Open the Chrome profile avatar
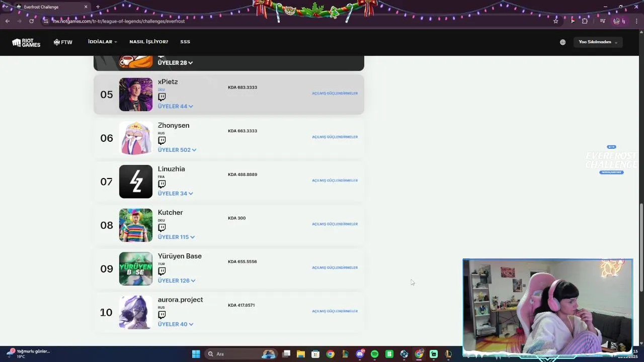Viewport: 644px width, 362px height. [x=617, y=21]
